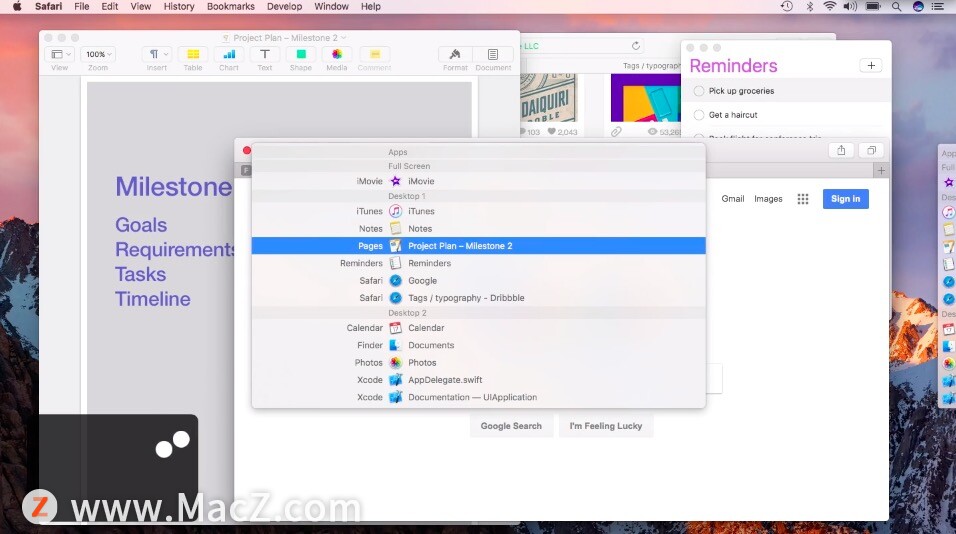Select Tags / typography - Dribbble row

click(479, 298)
